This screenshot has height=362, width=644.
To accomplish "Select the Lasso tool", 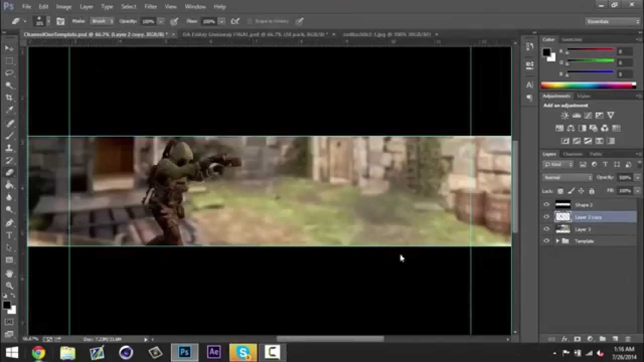I will tap(9, 73).
